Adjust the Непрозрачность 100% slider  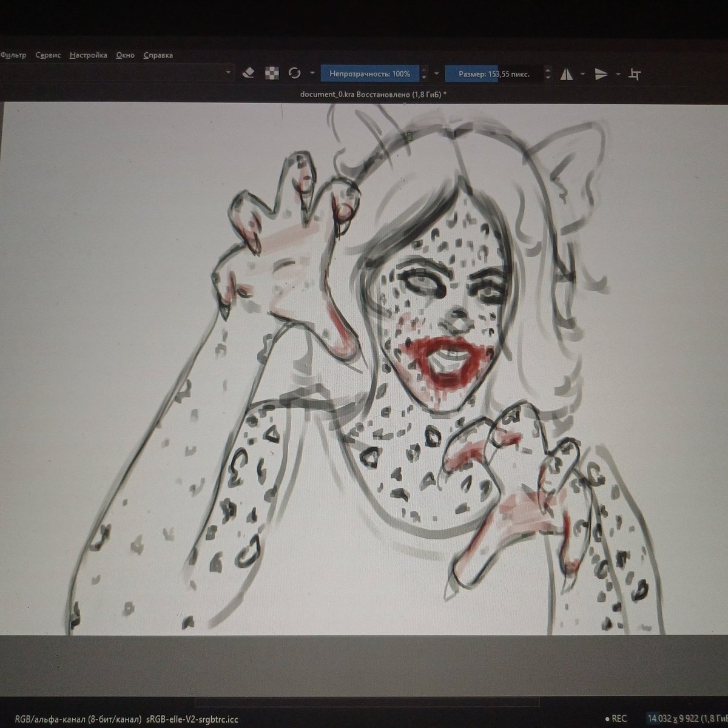pyautogui.click(x=370, y=73)
